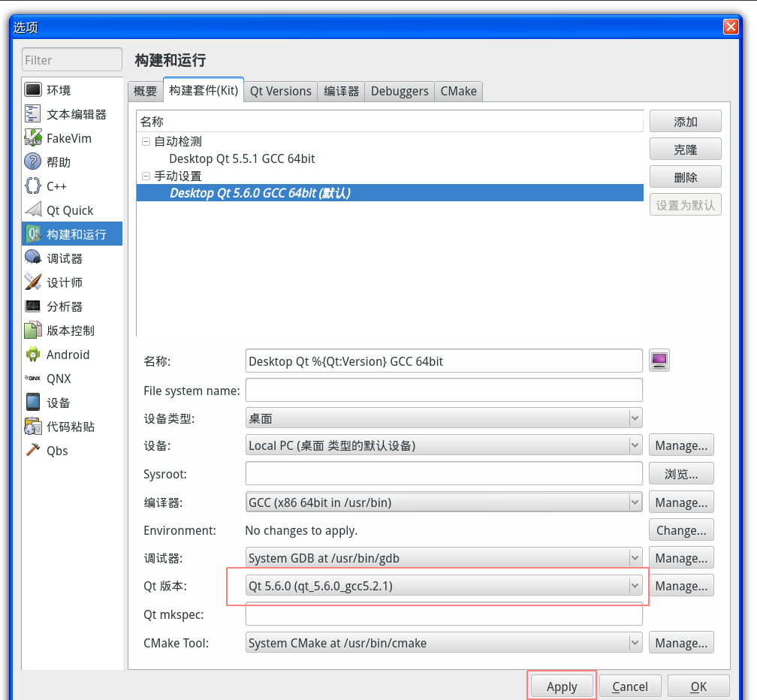Click Manage button for 设备
This screenshot has height=700, width=757.
[x=681, y=445]
